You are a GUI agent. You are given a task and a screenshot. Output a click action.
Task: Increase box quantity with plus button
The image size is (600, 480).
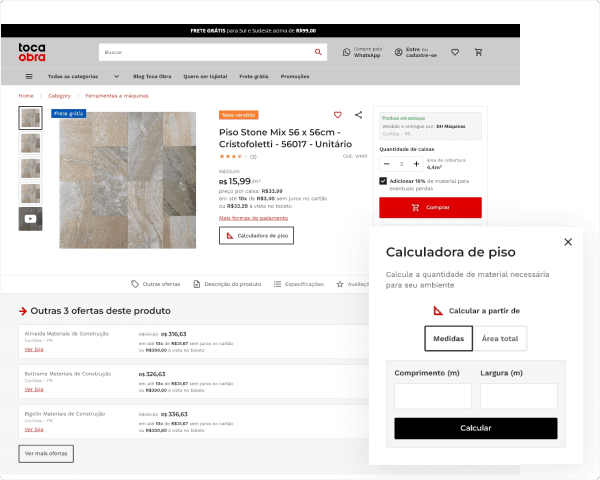pyautogui.click(x=416, y=164)
